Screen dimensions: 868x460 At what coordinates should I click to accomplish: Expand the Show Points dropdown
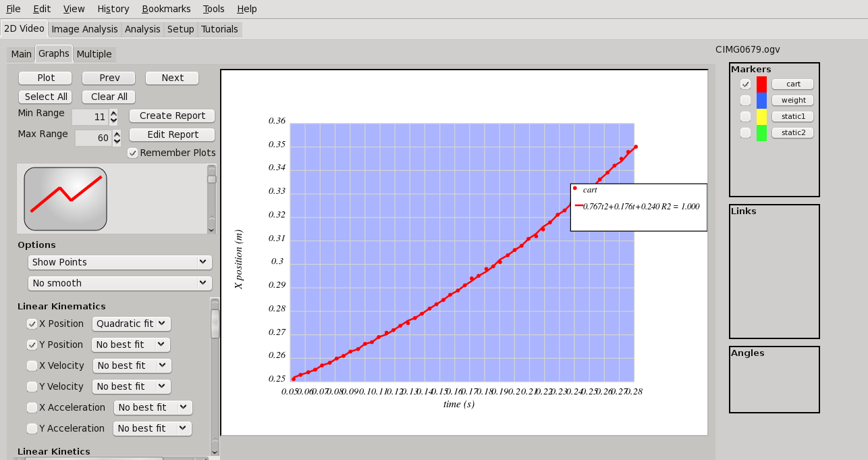119,262
